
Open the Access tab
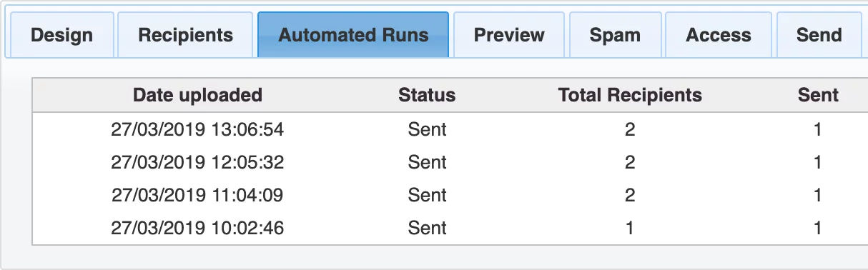point(719,35)
